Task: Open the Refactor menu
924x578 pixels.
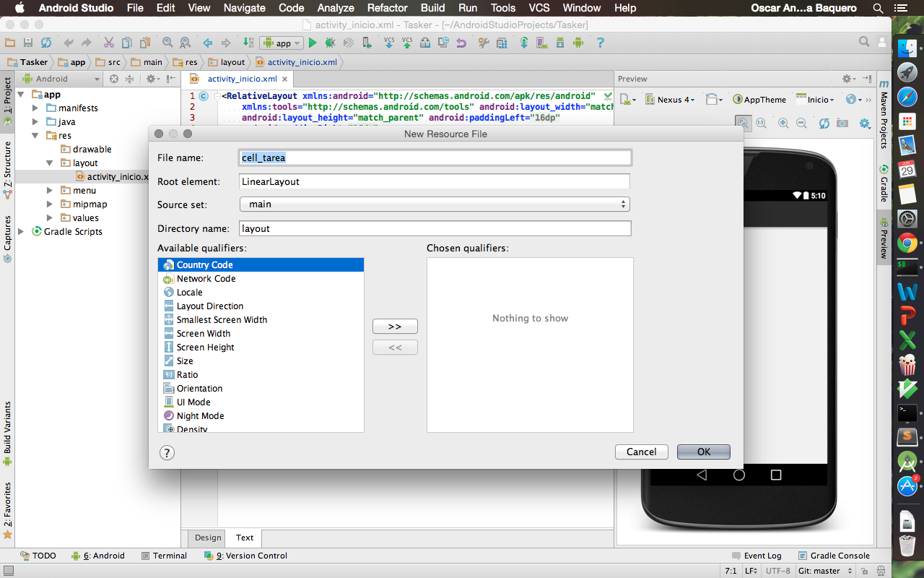Action: [x=387, y=8]
